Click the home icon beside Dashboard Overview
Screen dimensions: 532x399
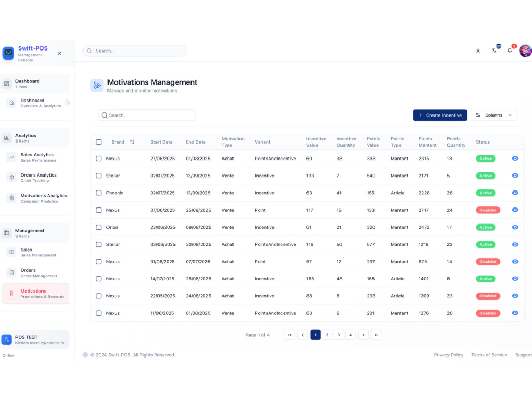tap(12, 103)
